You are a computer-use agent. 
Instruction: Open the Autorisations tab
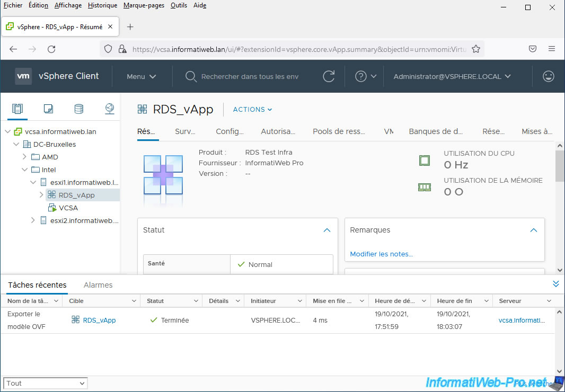[278, 131]
